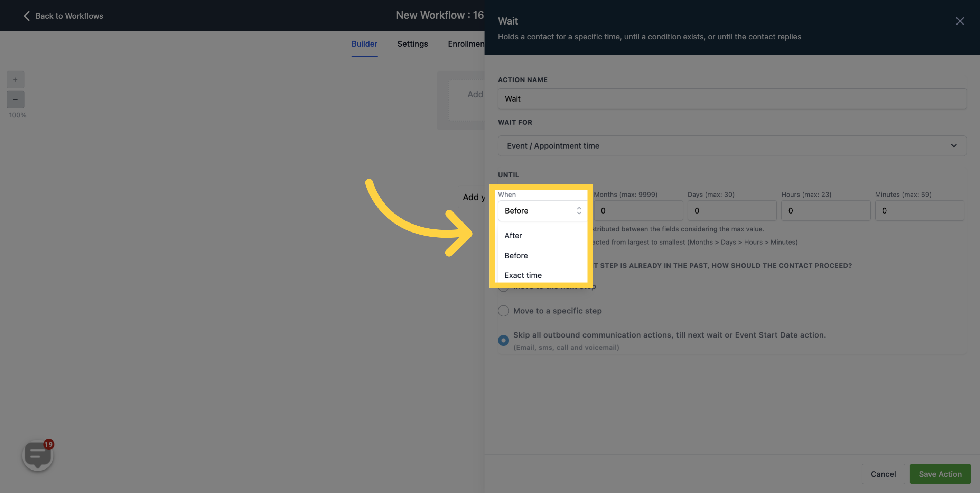Click the Back to Workflows arrow icon
This screenshot has height=493, width=980.
(26, 16)
